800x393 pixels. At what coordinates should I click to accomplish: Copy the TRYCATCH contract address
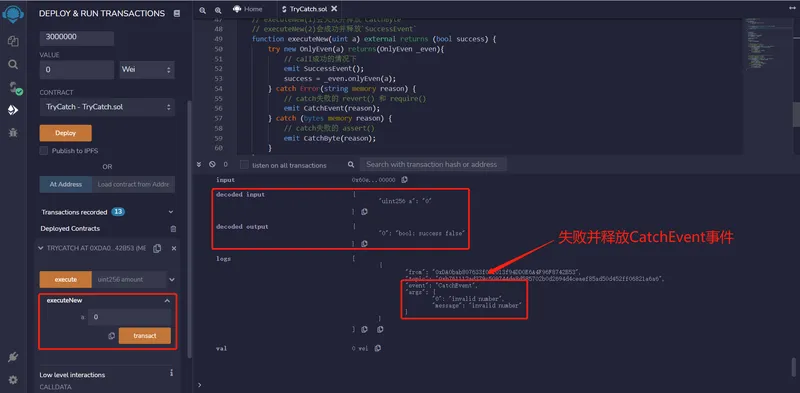[157, 248]
